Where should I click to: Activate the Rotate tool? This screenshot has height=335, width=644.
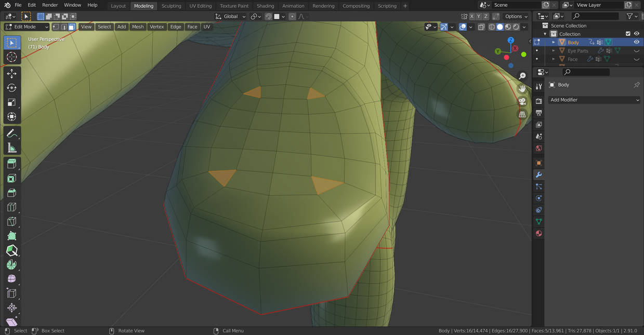coord(11,88)
